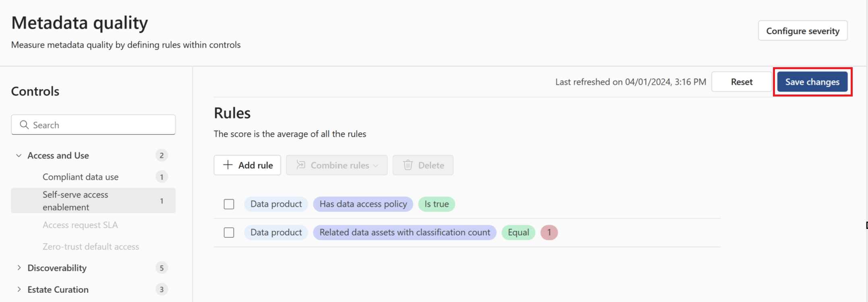Click 'Measure metadata quality by defining rules' subtitle
The image size is (868, 302).
pyautogui.click(x=126, y=45)
